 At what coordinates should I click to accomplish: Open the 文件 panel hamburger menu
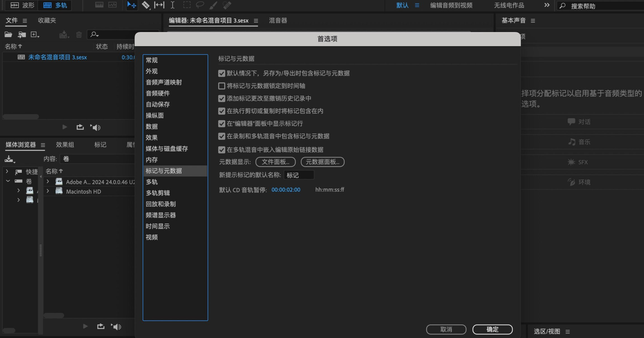click(25, 21)
